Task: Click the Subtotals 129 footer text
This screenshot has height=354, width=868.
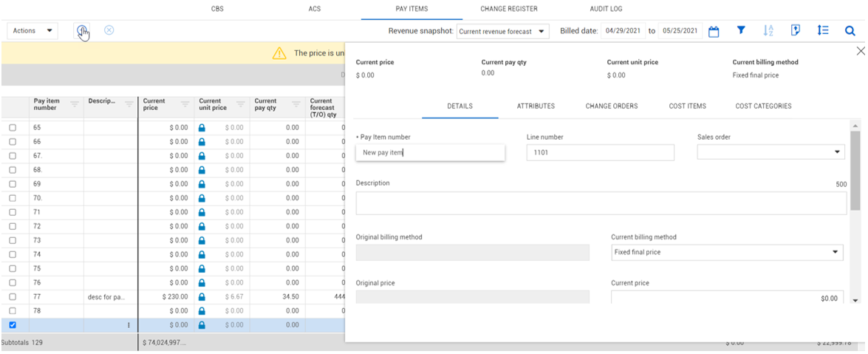Action: coord(23,343)
